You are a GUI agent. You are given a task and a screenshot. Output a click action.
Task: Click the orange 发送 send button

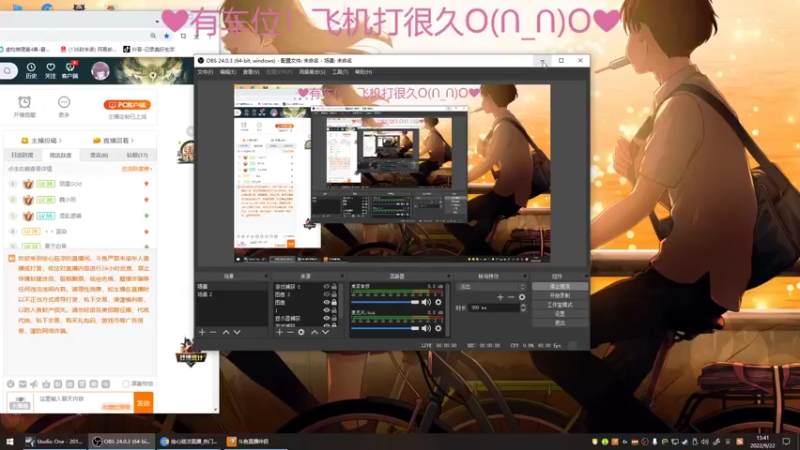[143, 403]
